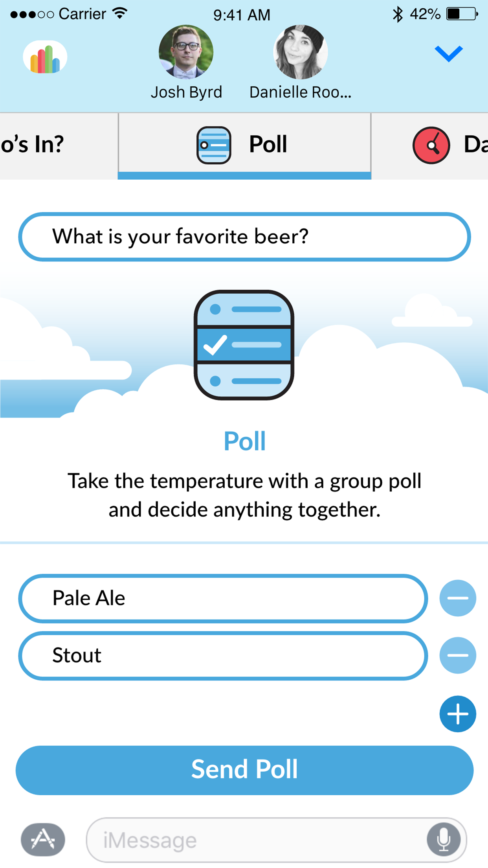
Task: Tap the poll list icon in the Poll tab
Action: tap(214, 145)
